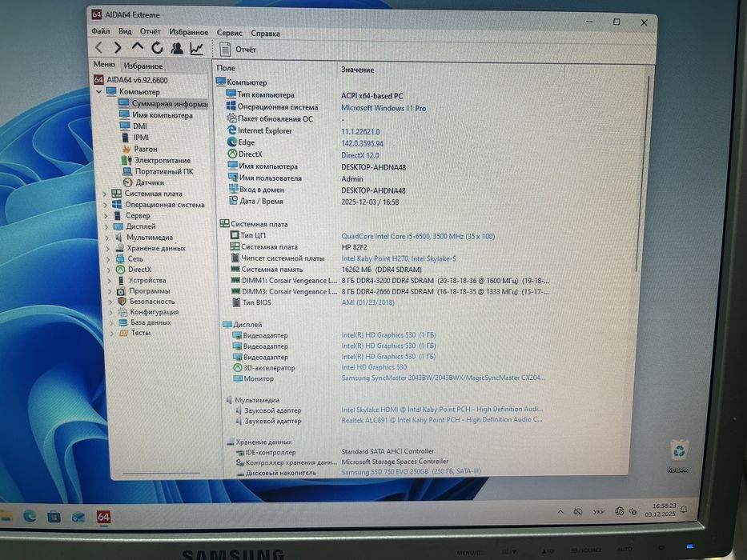
Task: Click the notification bell in taskbar
Action: pos(684,510)
